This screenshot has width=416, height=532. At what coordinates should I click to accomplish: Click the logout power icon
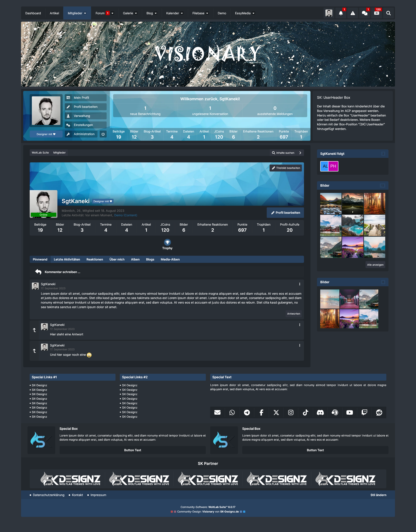[x=103, y=134]
